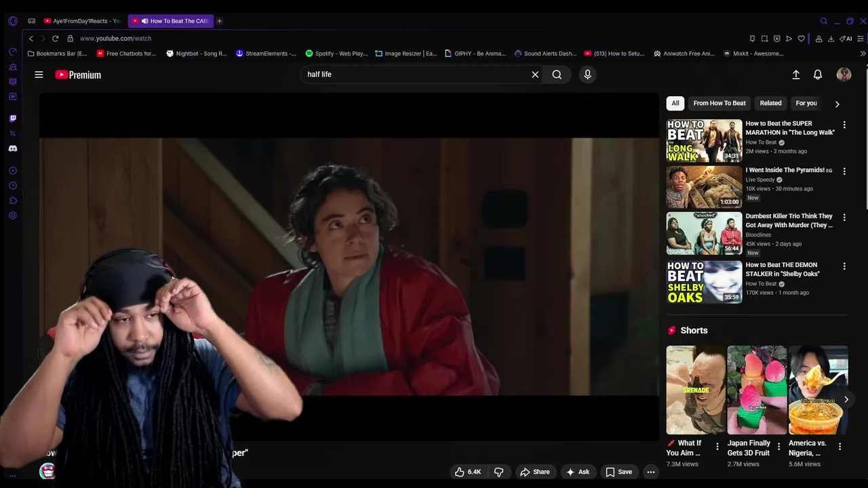The height and width of the screenshot is (488, 868).
Task: Open the Bookmarks Bar folder
Action: pos(58,54)
